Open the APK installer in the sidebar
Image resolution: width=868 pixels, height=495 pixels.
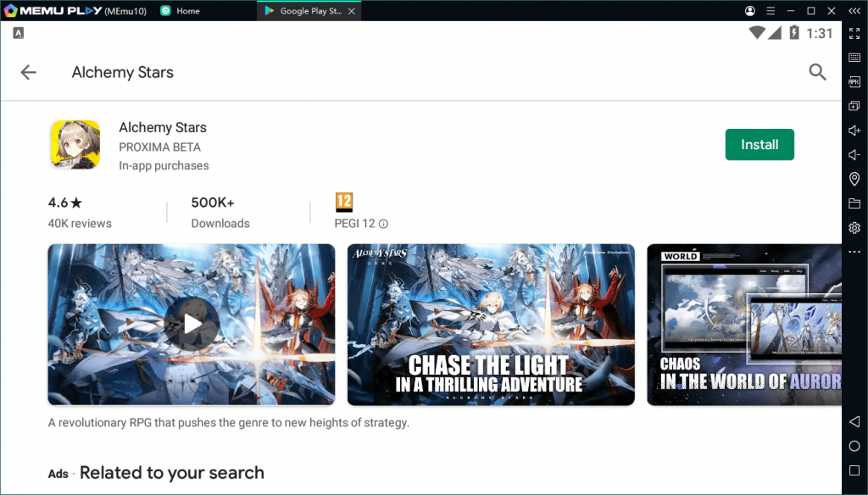[854, 81]
